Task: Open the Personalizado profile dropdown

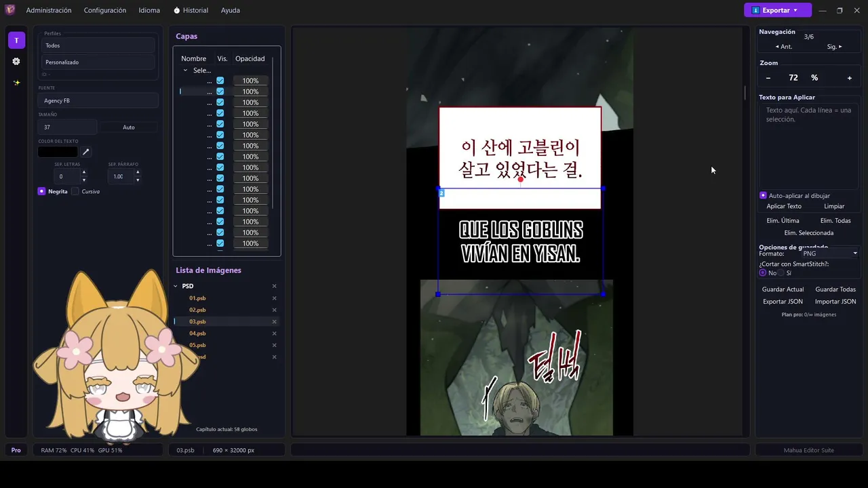Action: click(x=98, y=62)
